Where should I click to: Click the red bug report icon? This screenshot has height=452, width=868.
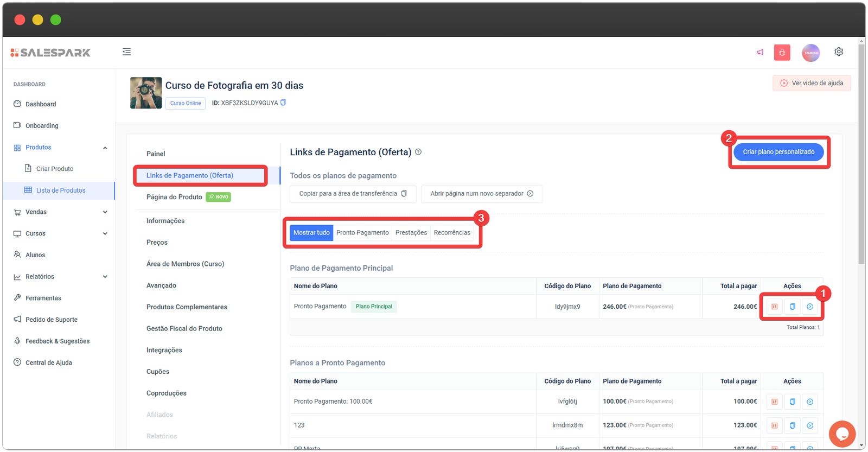click(x=782, y=53)
